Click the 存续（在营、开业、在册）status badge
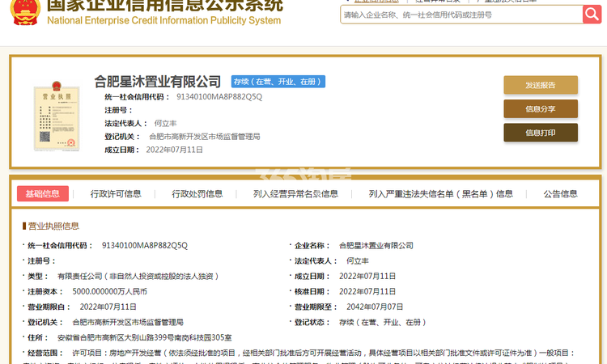The width and height of the screenshot is (607, 364). [278, 82]
